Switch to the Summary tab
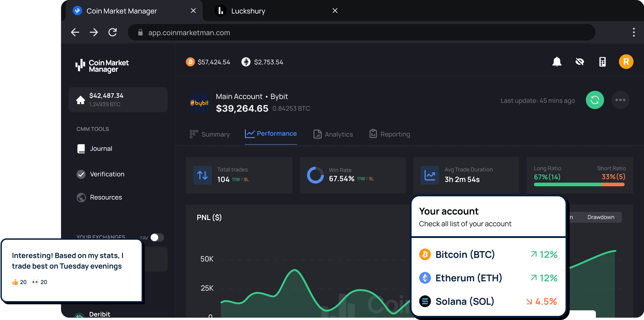644x320 pixels. pyautogui.click(x=210, y=134)
